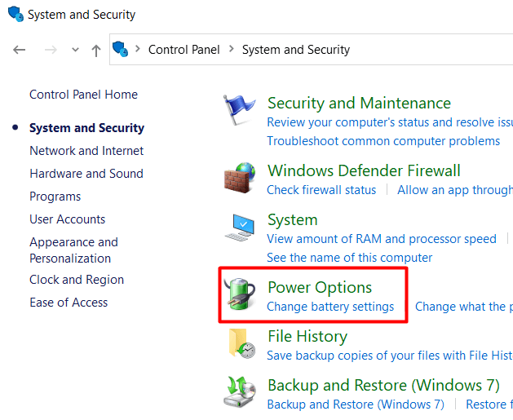Image resolution: width=513 pixels, height=420 pixels.
Task: Click the shield icon in address bar
Action: (x=121, y=49)
